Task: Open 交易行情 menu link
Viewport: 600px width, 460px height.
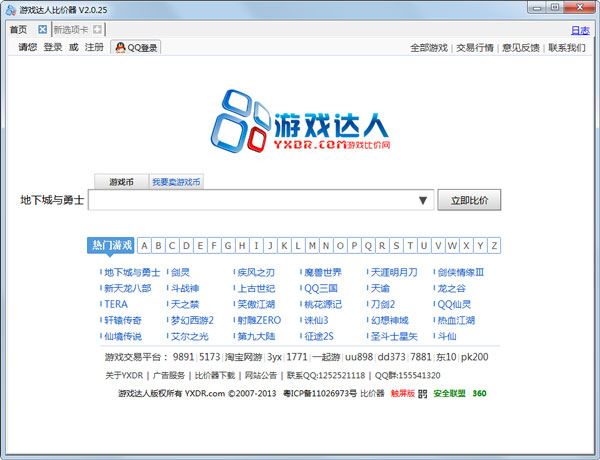Action: [474, 48]
